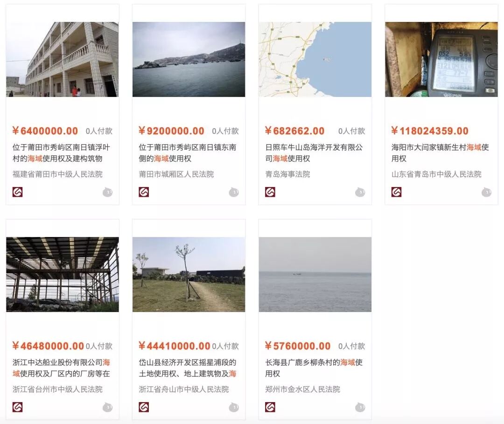Image resolution: width=504 pixels, height=424 pixels.
Task: Open listing title 日照车牛山岛海洋开发有限公司海域使用权
Action: tap(314, 153)
